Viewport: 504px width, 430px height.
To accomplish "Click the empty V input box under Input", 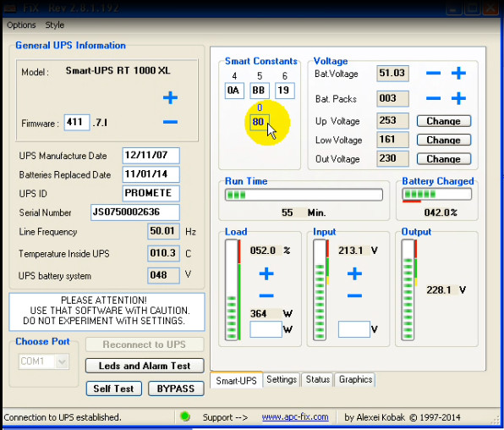I will pyautogui.click(x=353, y=329).
